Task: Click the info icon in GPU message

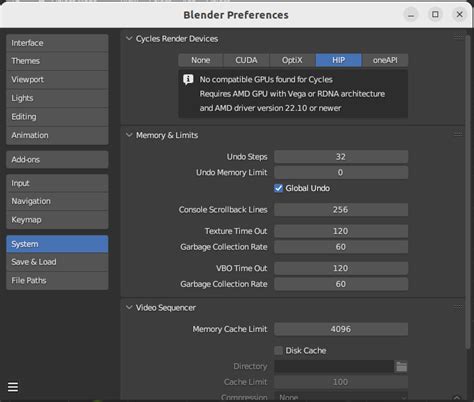Action: tap(188, 80)
